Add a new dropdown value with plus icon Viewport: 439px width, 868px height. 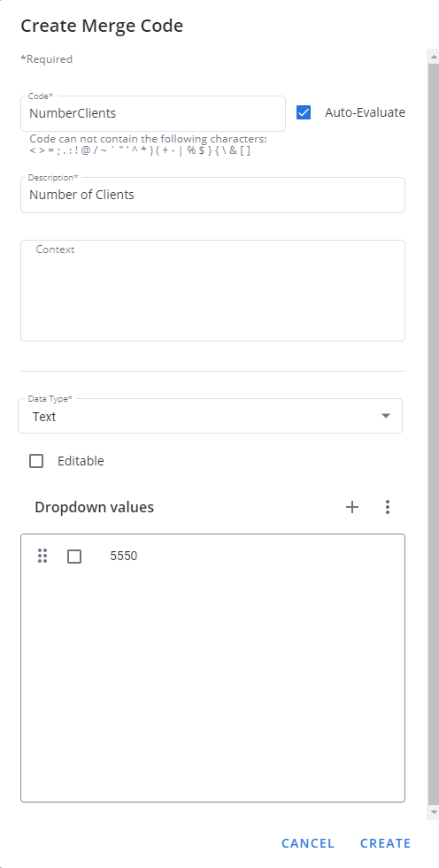tap(352, 507)
